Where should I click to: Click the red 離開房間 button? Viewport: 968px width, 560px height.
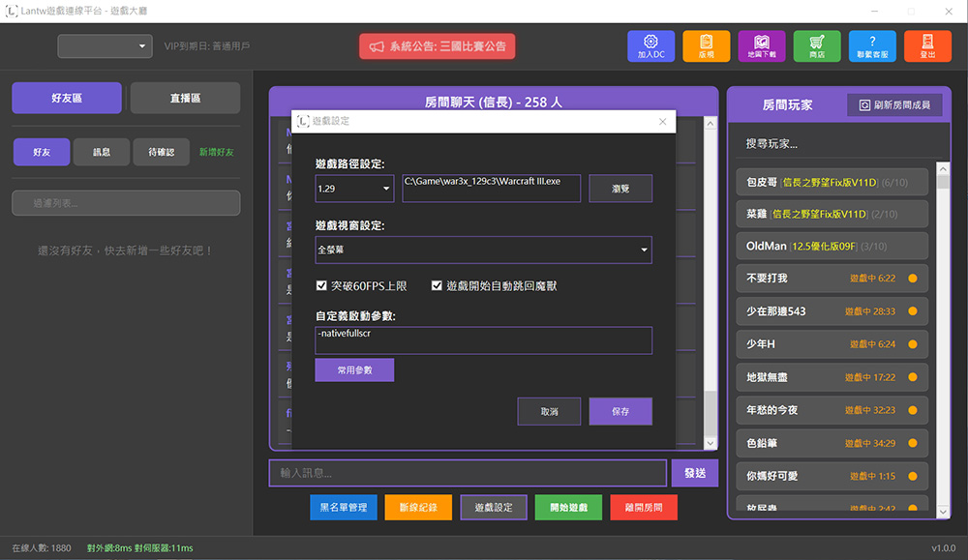pyautogui.click(x=644, y=508)
